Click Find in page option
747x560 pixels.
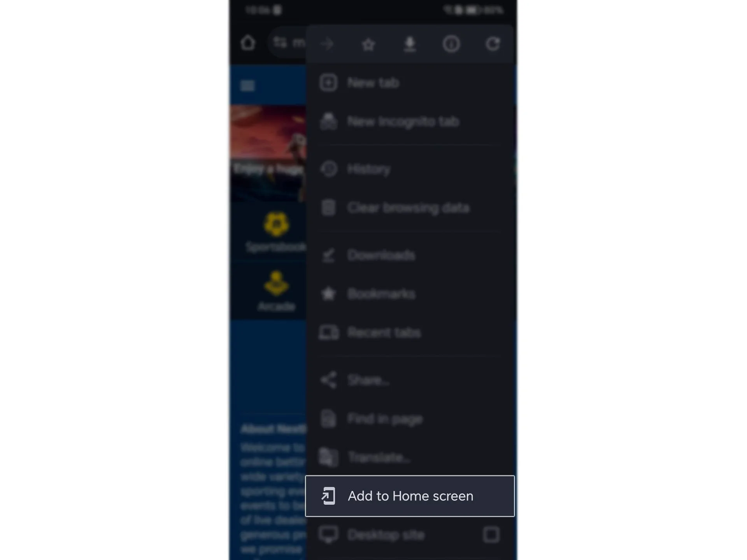[x=385, y=419]
